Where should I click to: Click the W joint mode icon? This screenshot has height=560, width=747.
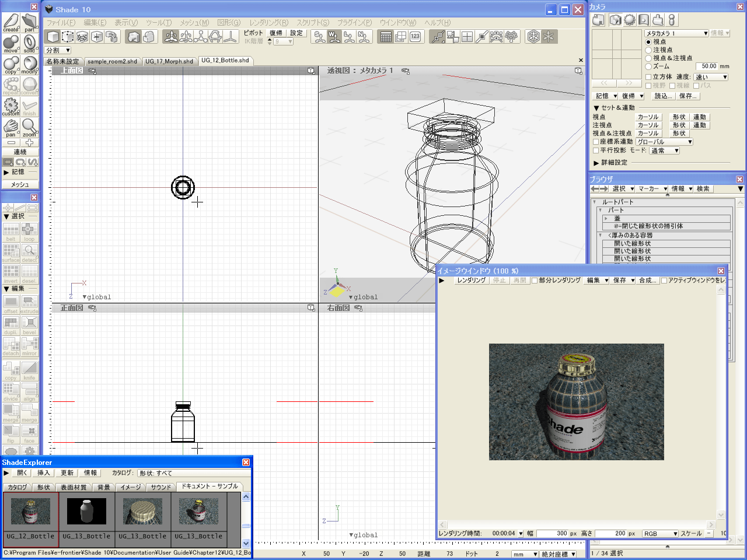click(334, 37)
